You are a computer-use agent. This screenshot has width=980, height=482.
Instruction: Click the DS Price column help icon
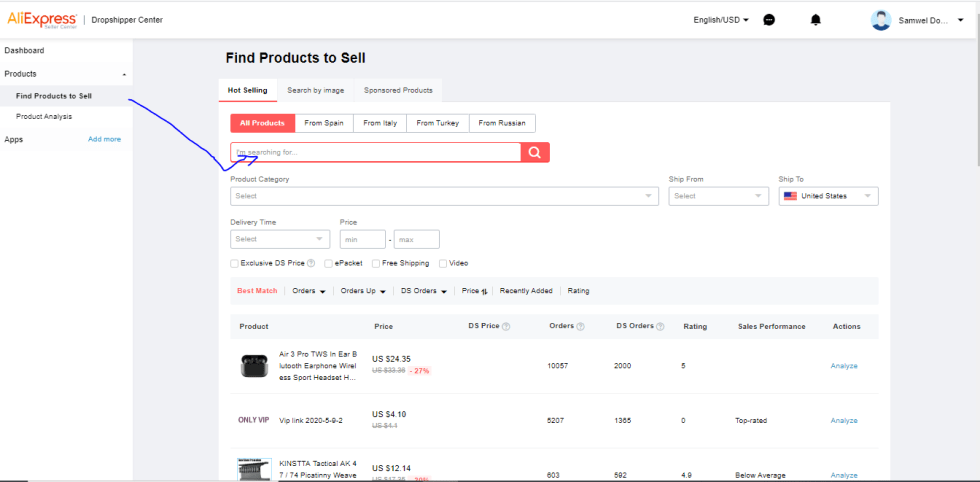[506, 326]
